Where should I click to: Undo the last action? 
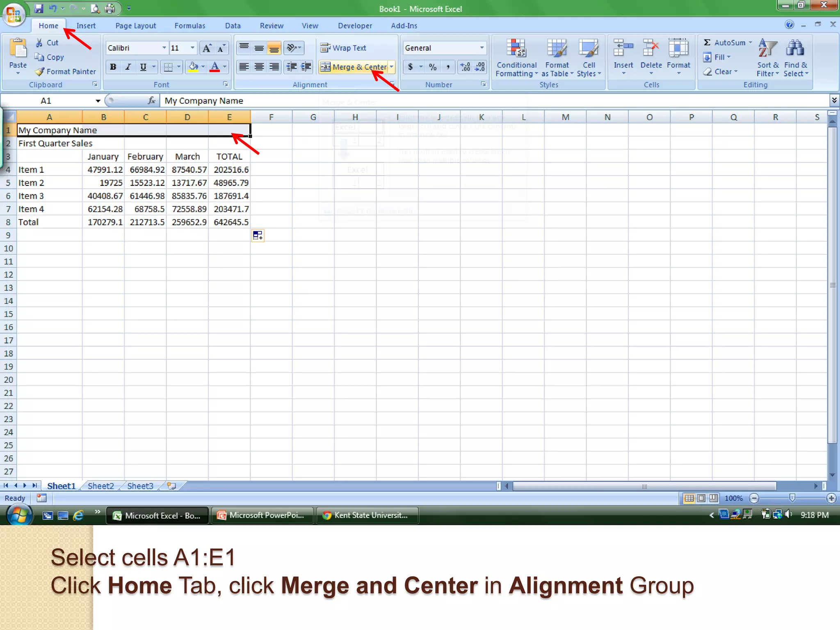click(x=53, y=8)
